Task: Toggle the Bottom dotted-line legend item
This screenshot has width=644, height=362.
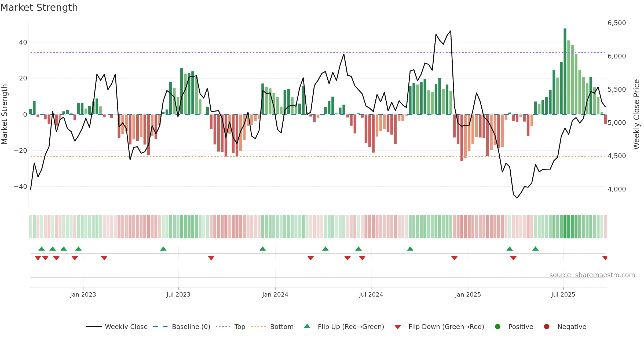Action: (272, 327)
